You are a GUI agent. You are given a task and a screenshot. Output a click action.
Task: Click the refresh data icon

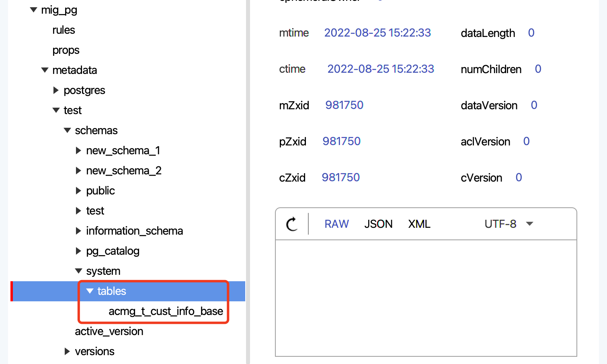click(x=291, y=224)
